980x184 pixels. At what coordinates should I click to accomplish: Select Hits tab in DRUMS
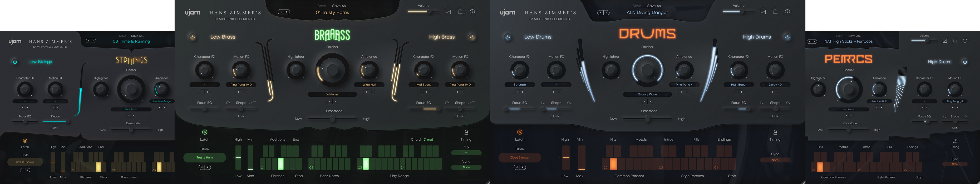613,140
